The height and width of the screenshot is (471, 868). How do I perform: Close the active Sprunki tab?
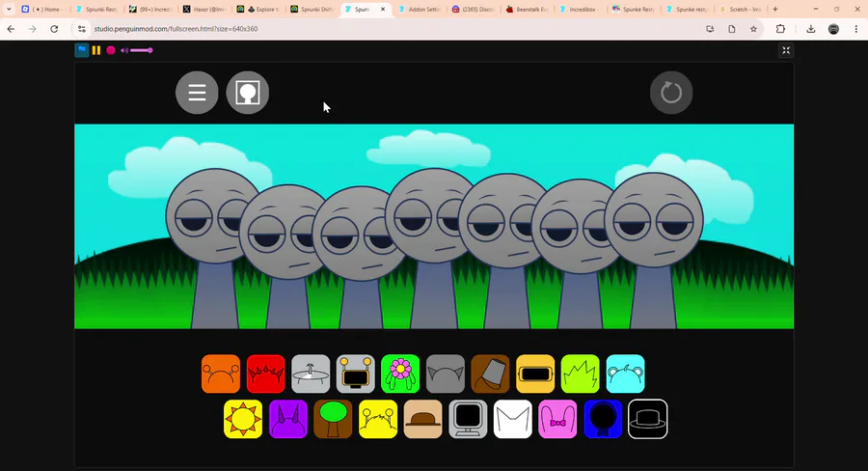[x=383, y=10]
